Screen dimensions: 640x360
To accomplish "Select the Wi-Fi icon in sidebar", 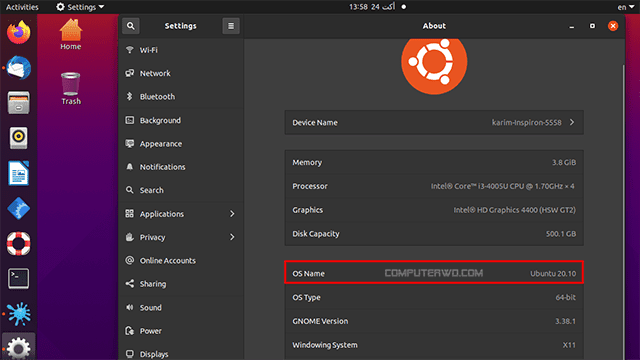I will pyautogui.click(x=130, y=50).
